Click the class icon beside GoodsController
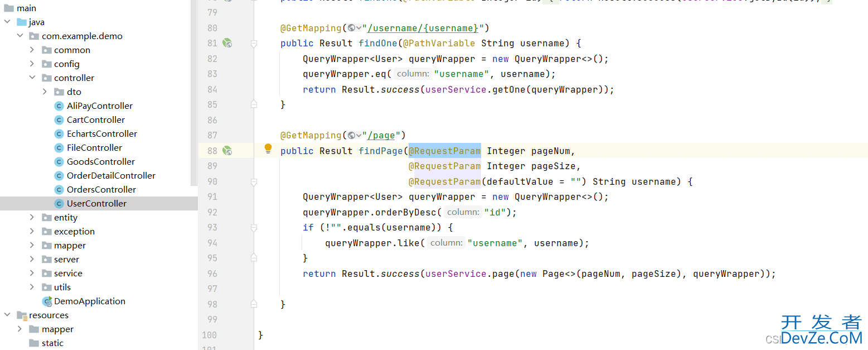The image size is (868, 350). (x=59, y=161)
